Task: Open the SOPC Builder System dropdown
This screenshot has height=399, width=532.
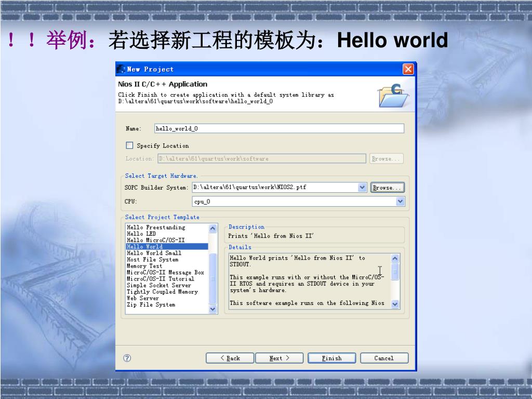Action: pos(362,187)
